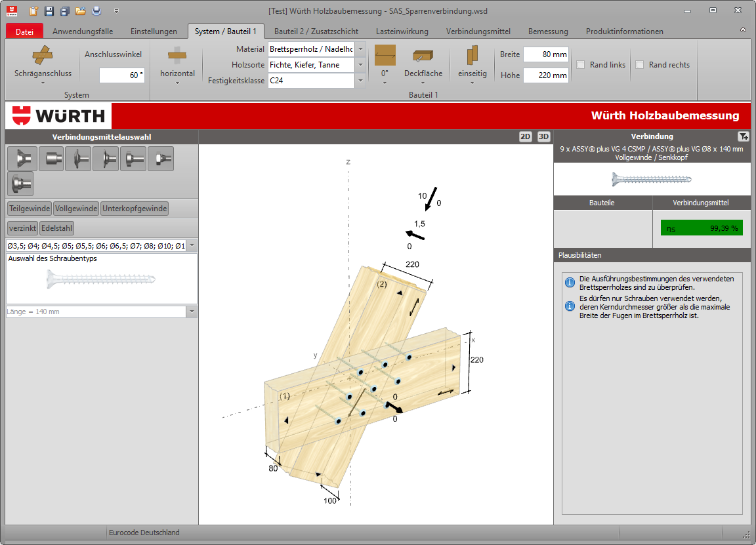Select the fourth screw head type (washer head)

pyautogui.click(x=106, y=159)
